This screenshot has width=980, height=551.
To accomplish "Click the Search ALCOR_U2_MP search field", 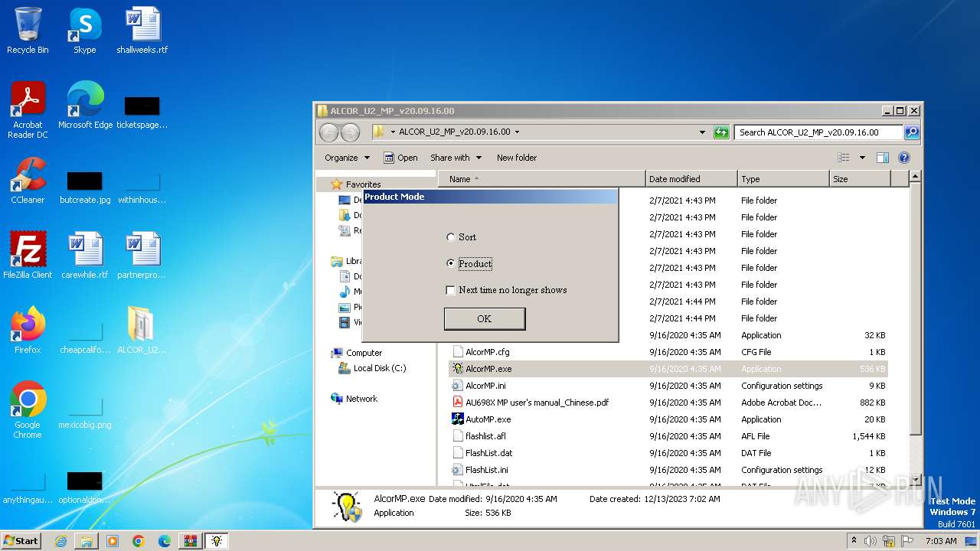I will 818,132.
